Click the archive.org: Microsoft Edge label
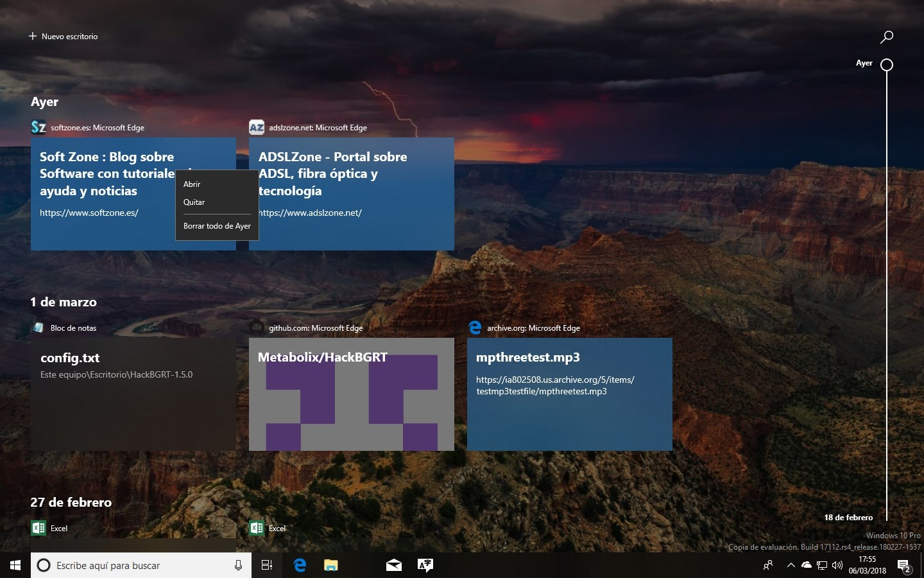 [x=533, y=328]
